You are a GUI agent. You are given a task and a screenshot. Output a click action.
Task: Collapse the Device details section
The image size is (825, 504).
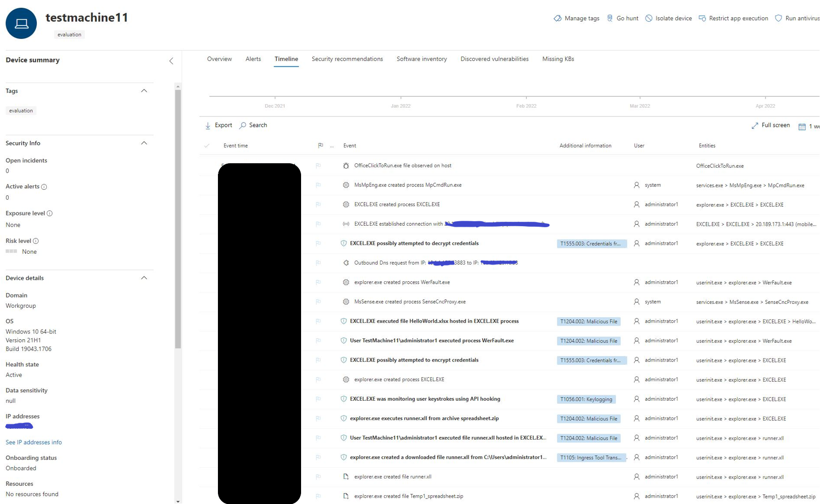point(144,278)
